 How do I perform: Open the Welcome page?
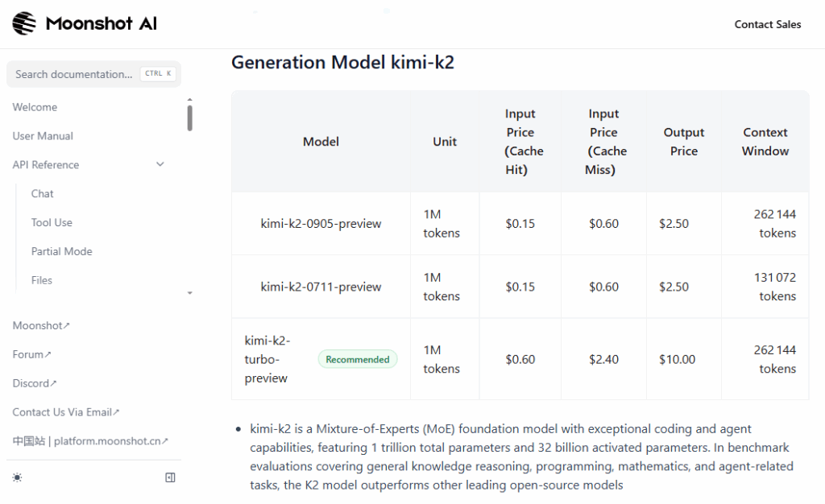point(35,107)
